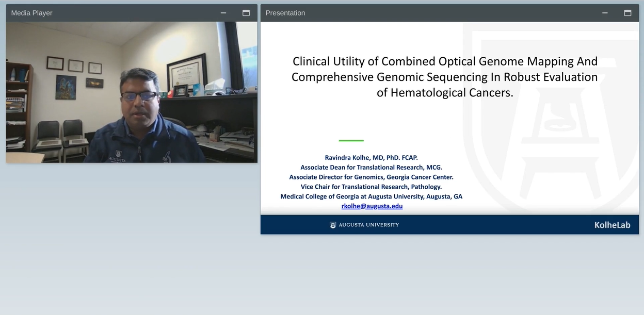Select the Presentation title bar label
This screenshot has width=644, height=315.
tap(285, 13)
